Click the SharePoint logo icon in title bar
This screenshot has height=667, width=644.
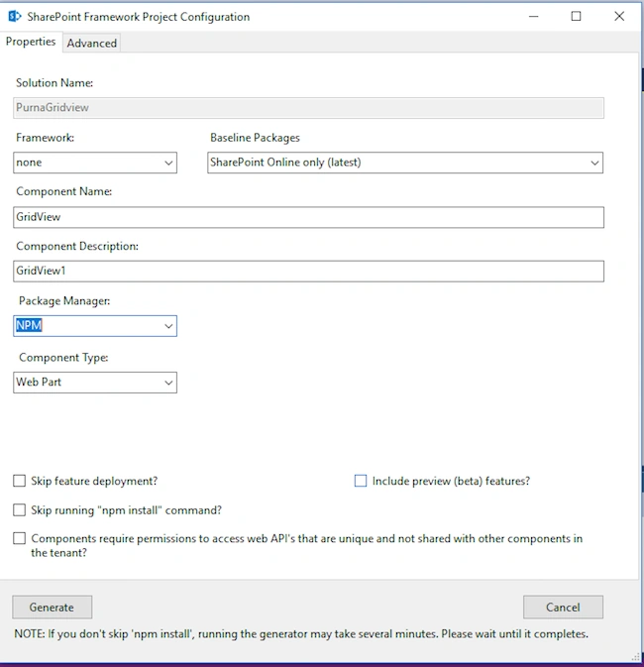tap(15, 17)
